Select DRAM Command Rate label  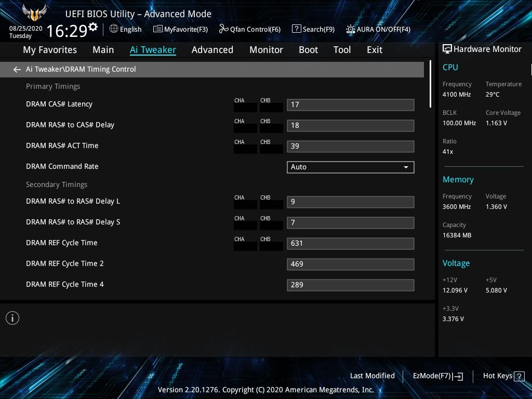[62, 166]
